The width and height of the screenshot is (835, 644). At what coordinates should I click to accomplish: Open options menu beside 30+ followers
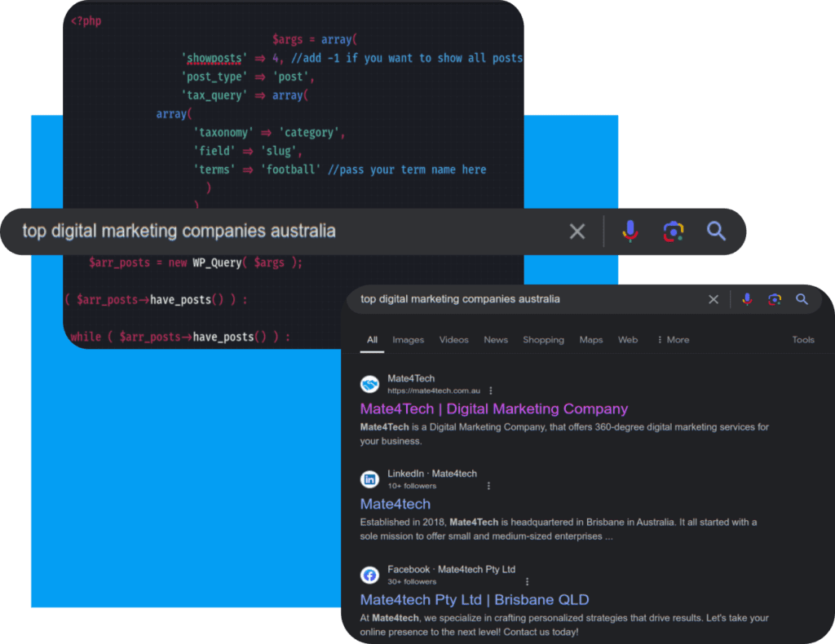(x=528, y=582)
